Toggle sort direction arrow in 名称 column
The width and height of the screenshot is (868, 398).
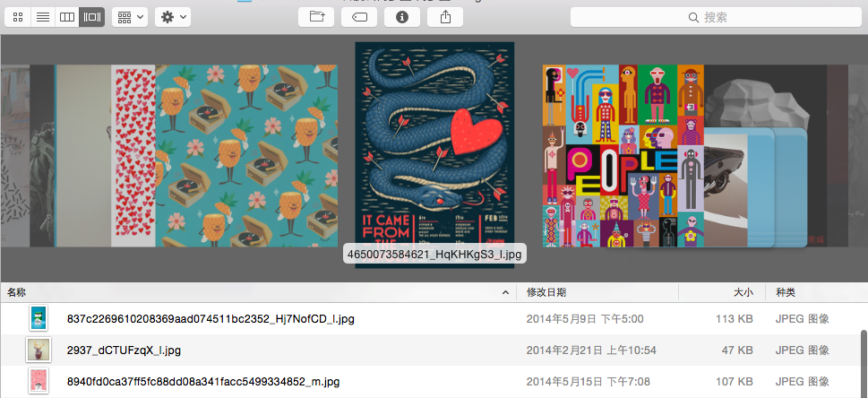[505, 293]
